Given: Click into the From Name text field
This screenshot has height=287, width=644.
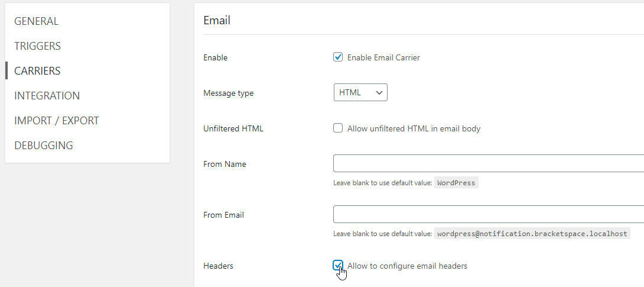Looking at the screenshot, I should click(x=488, y=163).
